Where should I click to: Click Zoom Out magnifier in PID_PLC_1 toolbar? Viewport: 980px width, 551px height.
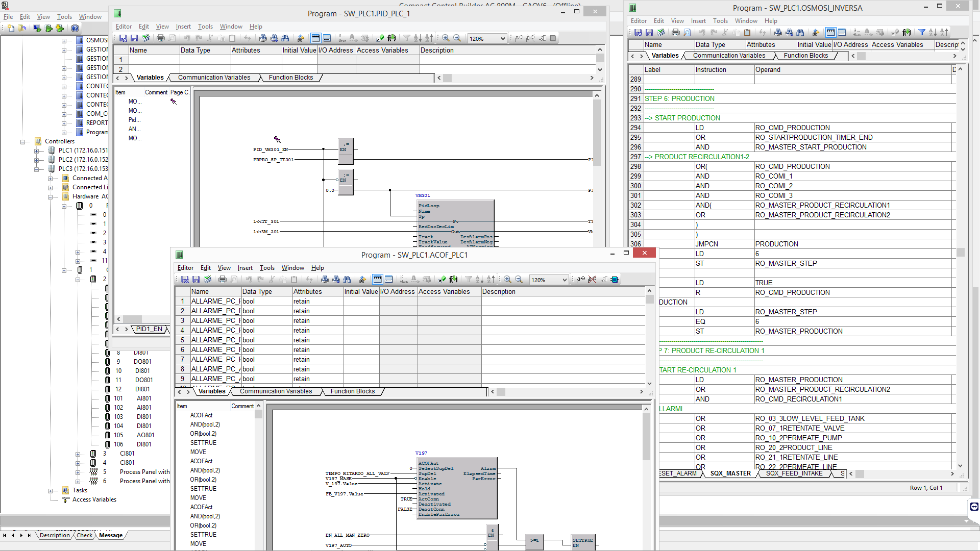click(x=457, y=38)
